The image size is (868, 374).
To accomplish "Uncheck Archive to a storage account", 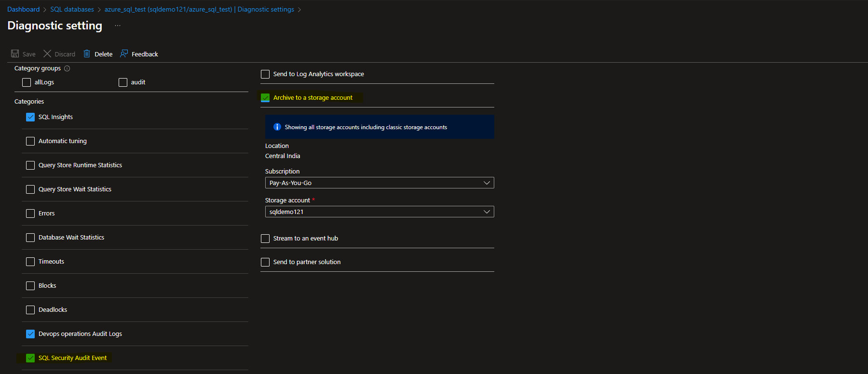I will tap(265, 98).
